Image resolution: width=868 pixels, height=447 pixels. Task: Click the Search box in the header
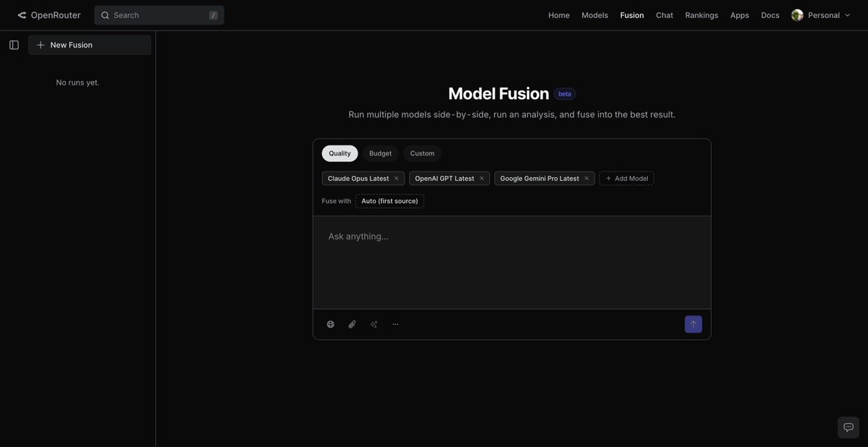159,15
